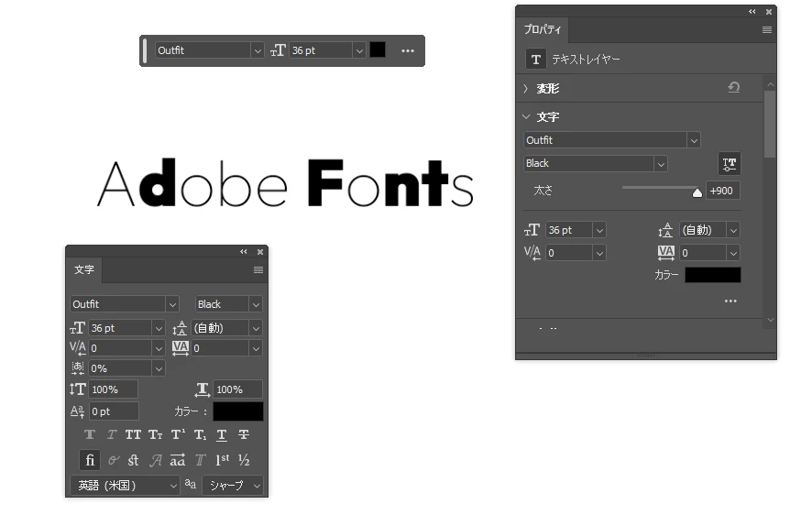Toggle All Caps in Character panel
The width and height of the screenshot is (812, 515).
(133, 434)
